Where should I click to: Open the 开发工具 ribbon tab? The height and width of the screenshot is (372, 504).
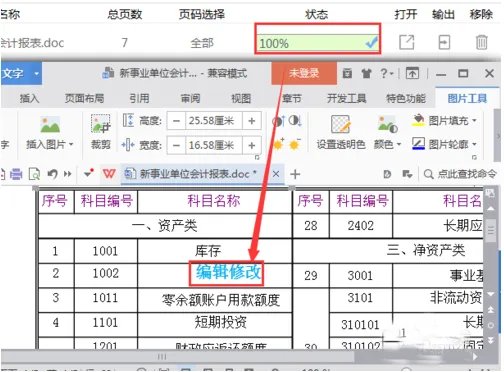pyautogui.click(x=346, y=98)
